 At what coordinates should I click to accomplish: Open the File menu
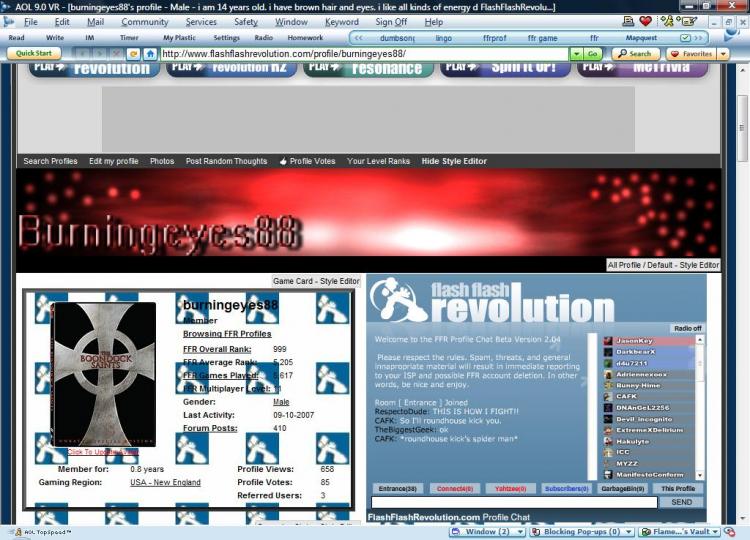(31, 22)
